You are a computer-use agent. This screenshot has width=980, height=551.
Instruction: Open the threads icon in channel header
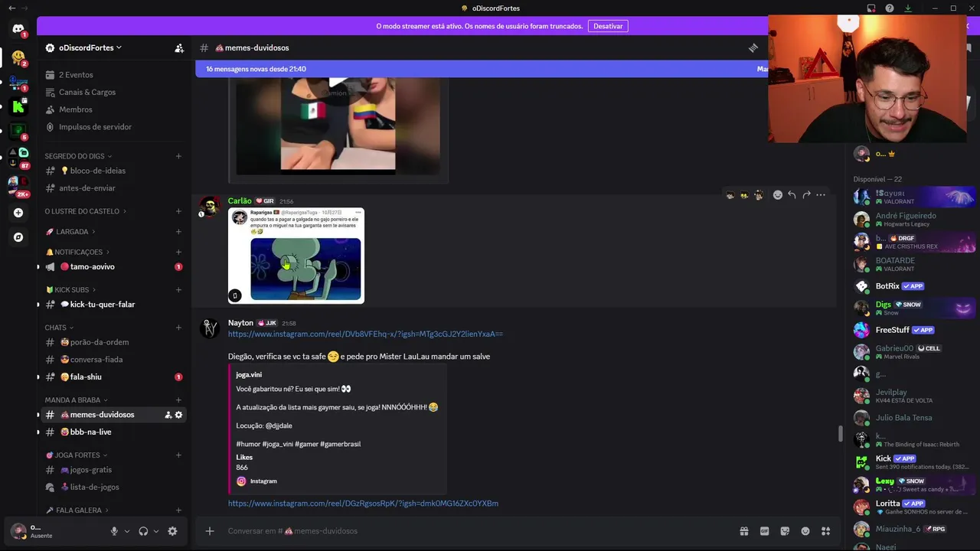[x=753, y=47]
